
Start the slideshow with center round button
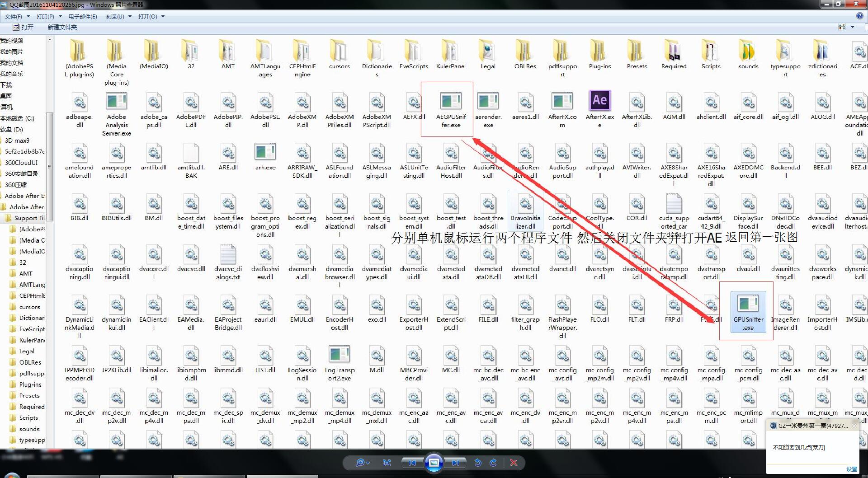click(x=434, y=463)
